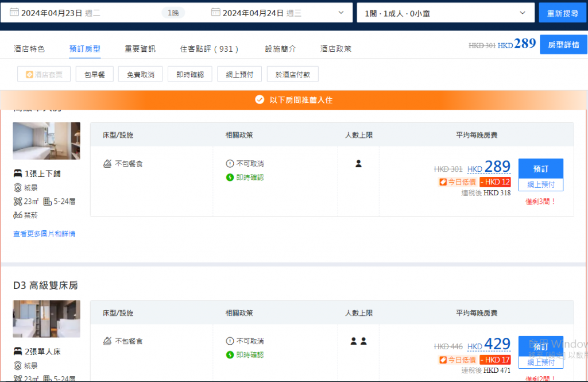
Task: Click the bed icon beside 2張單人床
Action: pyautogui.click(x=18, y=351)
